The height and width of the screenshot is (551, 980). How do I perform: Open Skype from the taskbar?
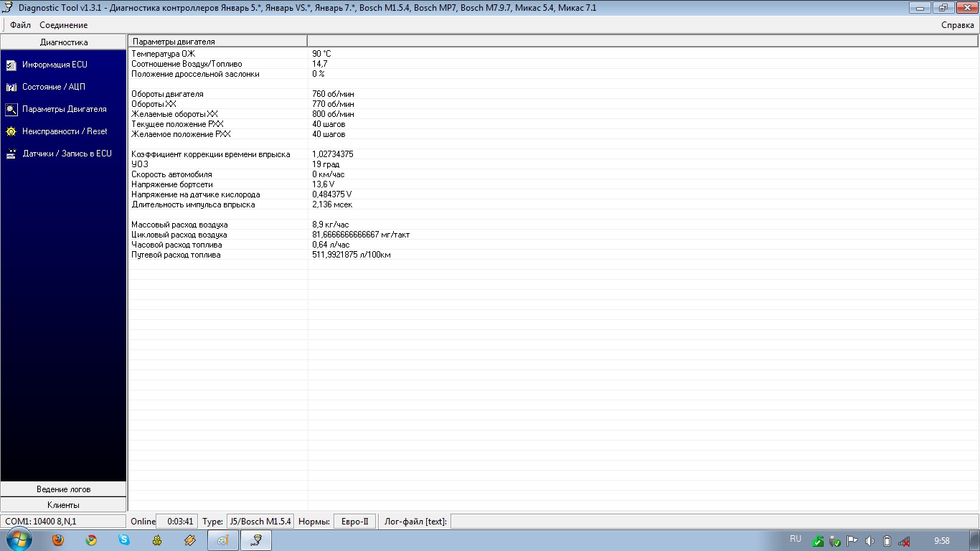tap(124, 540)
